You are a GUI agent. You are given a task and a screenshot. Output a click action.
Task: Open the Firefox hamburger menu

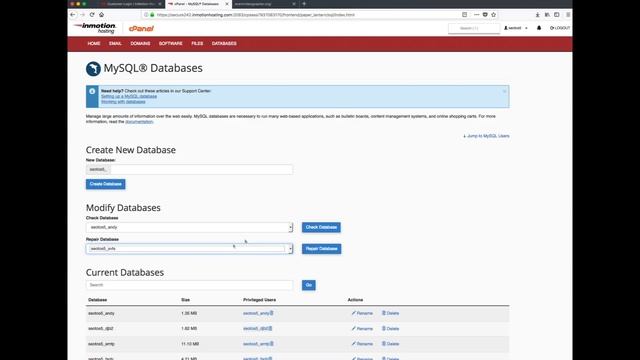568,15
